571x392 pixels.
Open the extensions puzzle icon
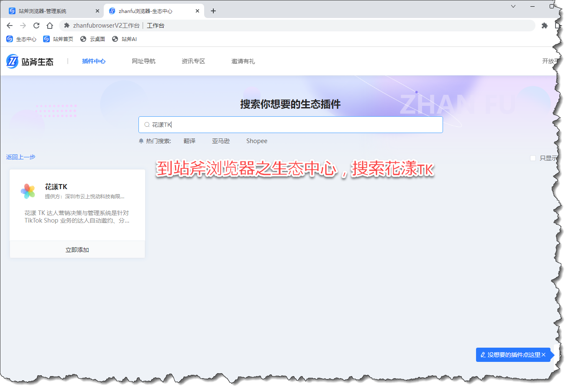pyautogui.click(x=544, y=26)
